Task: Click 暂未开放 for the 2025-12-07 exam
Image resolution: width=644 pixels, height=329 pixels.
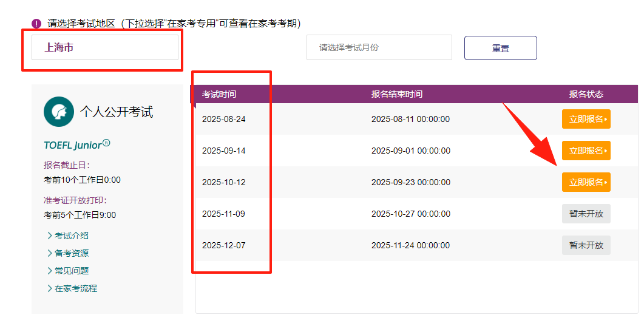Action: 586,245
